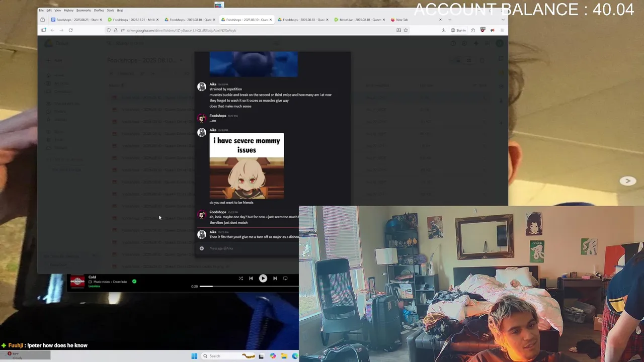Toggle repeat icon in music player
644x362 pixels.
click(285, 278)
